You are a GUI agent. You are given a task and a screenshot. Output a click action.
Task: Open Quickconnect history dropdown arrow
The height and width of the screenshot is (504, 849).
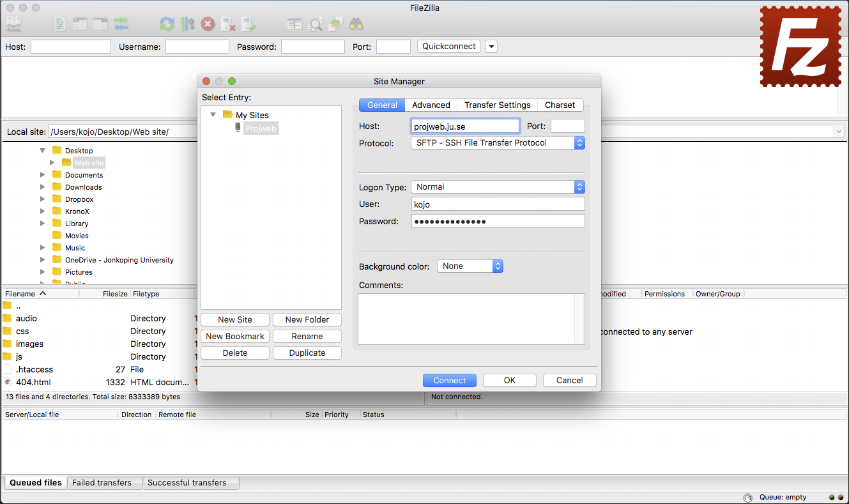click(x=491, y=47)
